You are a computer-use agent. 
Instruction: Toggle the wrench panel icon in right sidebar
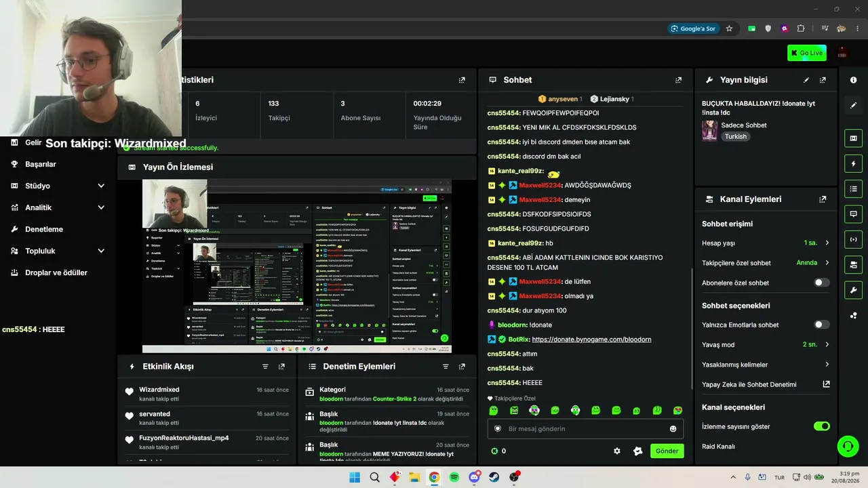tap(853, 290)
